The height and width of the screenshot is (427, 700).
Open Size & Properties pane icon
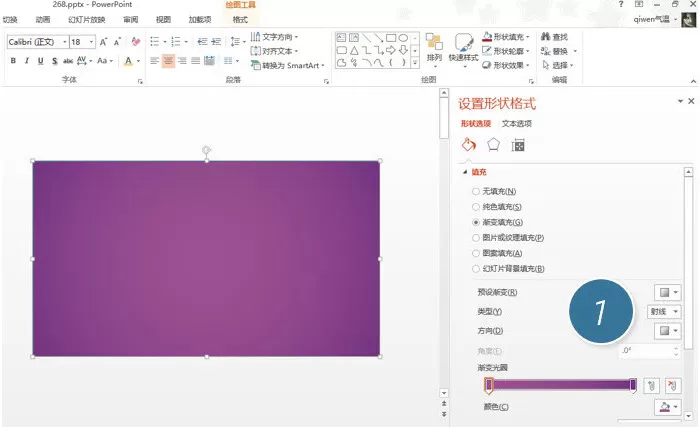tap(518, 145)
